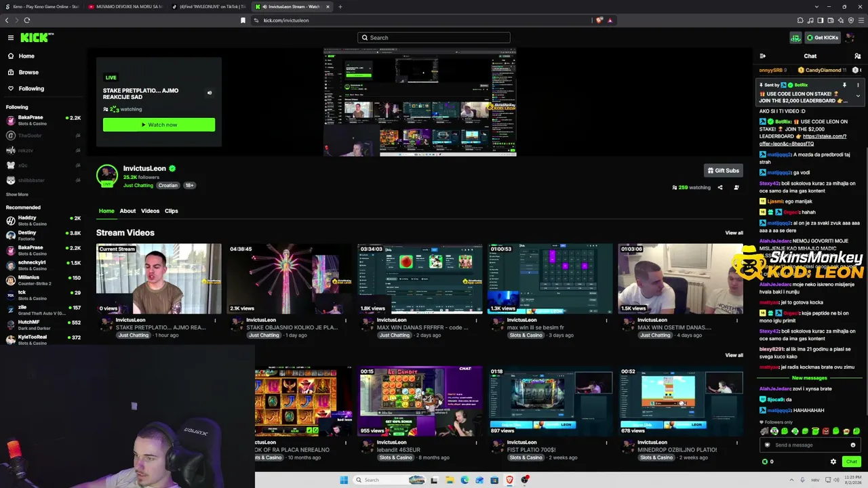
Task: Expand the pinned chat message chevron
Action: 858,96
